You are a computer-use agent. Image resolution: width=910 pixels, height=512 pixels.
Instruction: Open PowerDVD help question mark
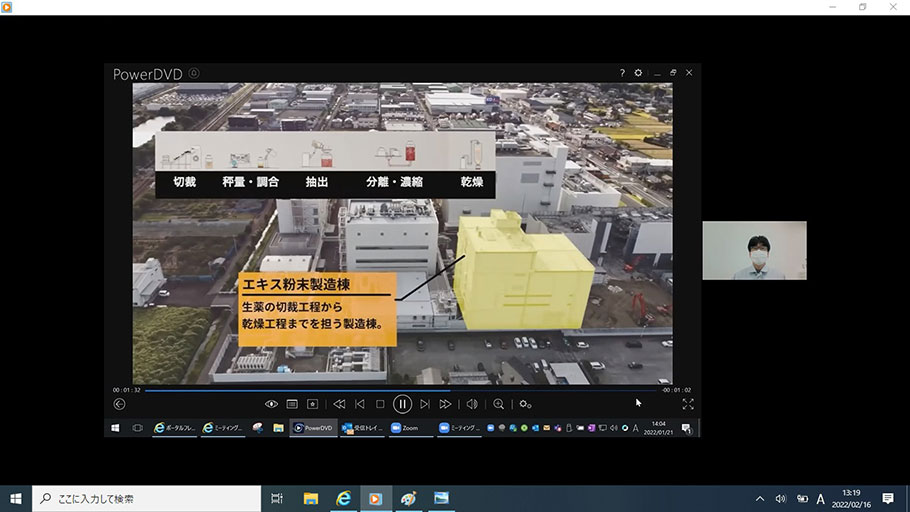click(621, 73)
